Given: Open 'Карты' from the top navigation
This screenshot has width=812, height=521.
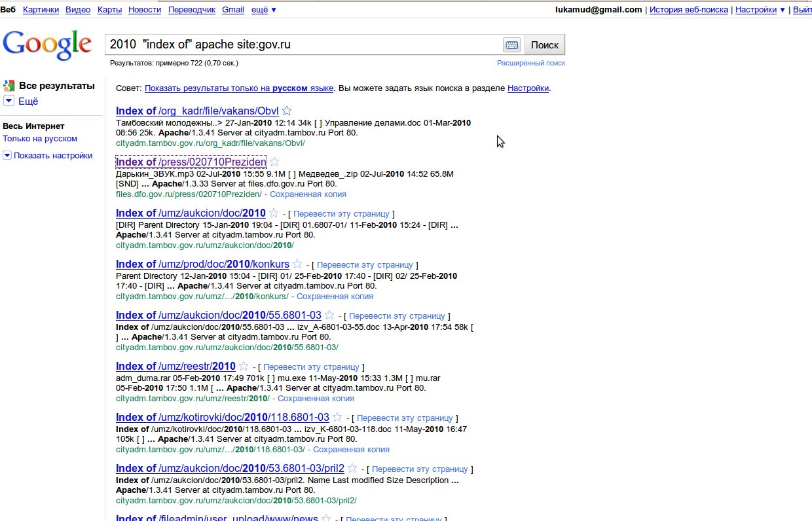Looking at the screenshot, I should click(109, 10).
